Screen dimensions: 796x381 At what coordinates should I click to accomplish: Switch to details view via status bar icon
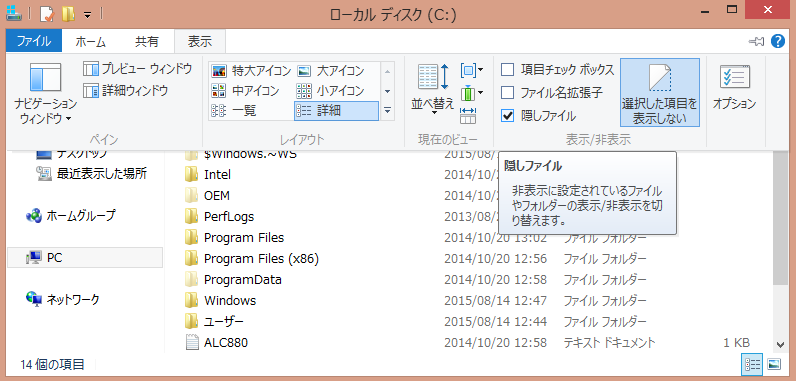(752, 364)
